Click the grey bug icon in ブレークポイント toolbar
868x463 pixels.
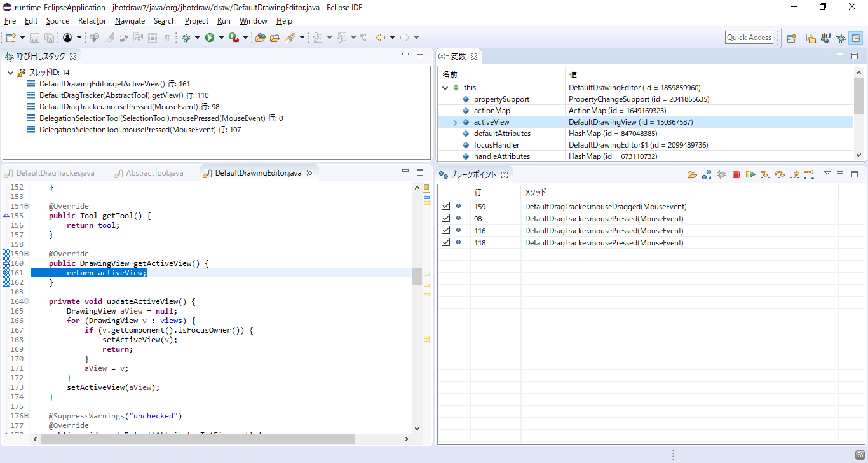(x=721, y=174)
